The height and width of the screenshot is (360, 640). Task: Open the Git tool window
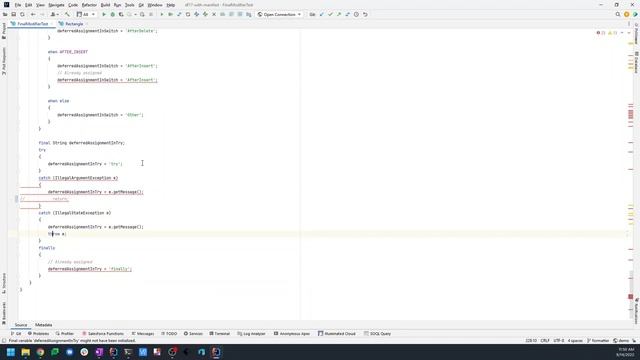click(x=16, y=333)
